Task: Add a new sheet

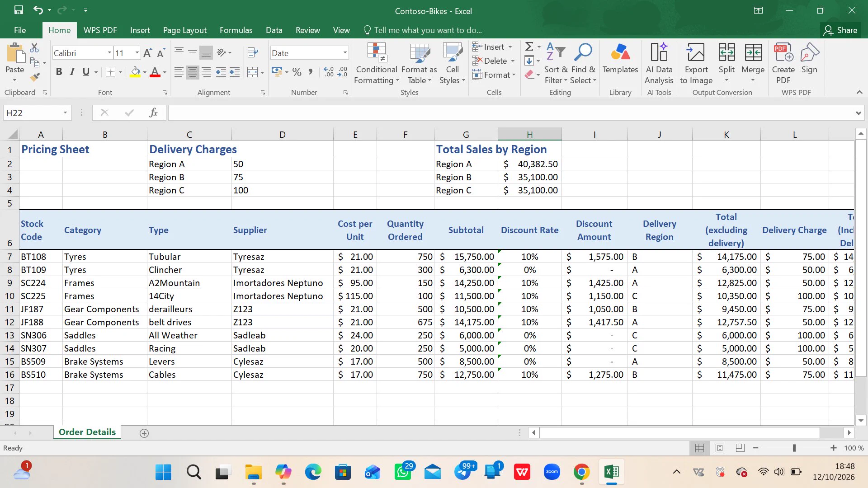Action: 144,433
